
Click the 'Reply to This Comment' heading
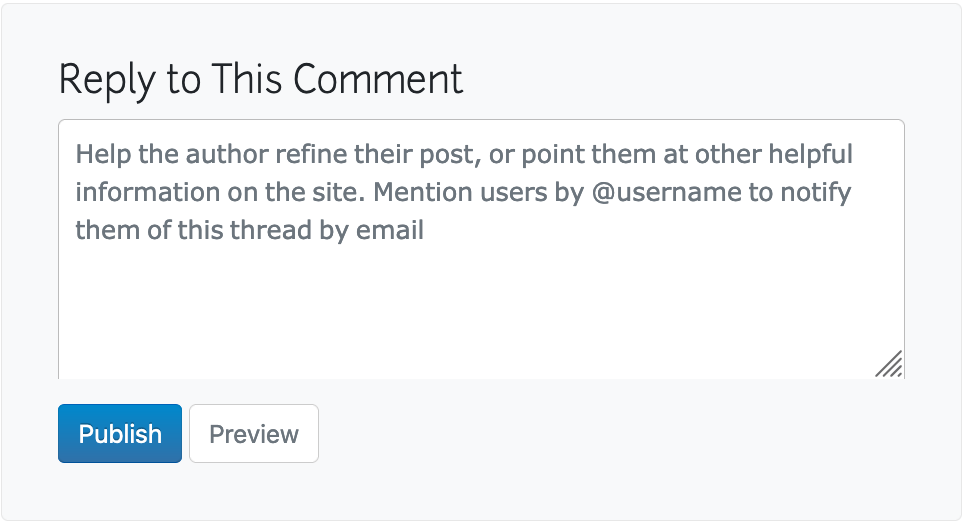pos(261,79)
